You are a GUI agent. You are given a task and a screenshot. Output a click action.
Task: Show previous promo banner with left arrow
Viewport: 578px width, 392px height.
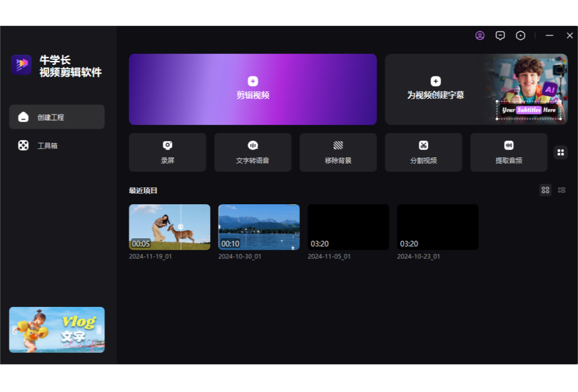15,330
